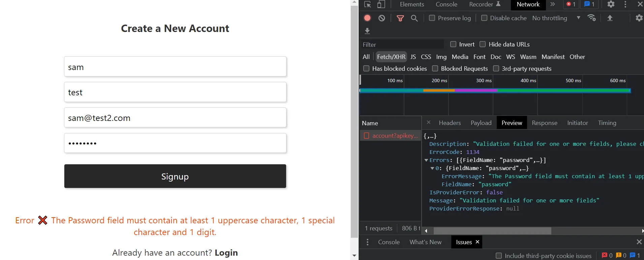The image size is (644, 260).
Task: Filter requests by WS
Action: (x=511, y=57)
